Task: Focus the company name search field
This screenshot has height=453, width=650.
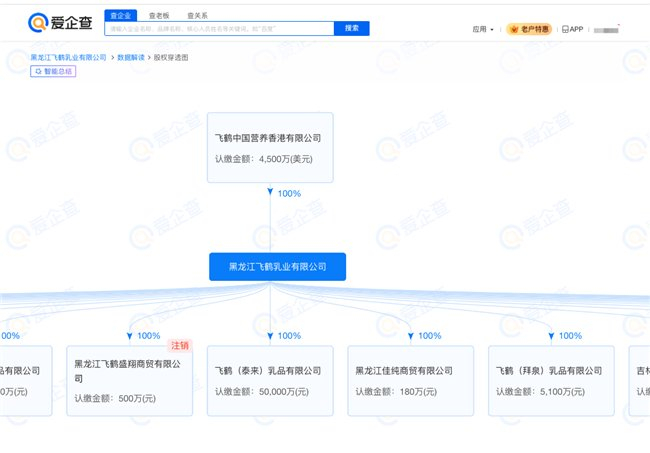Action: pyautogui.click(x=219, y=29)
